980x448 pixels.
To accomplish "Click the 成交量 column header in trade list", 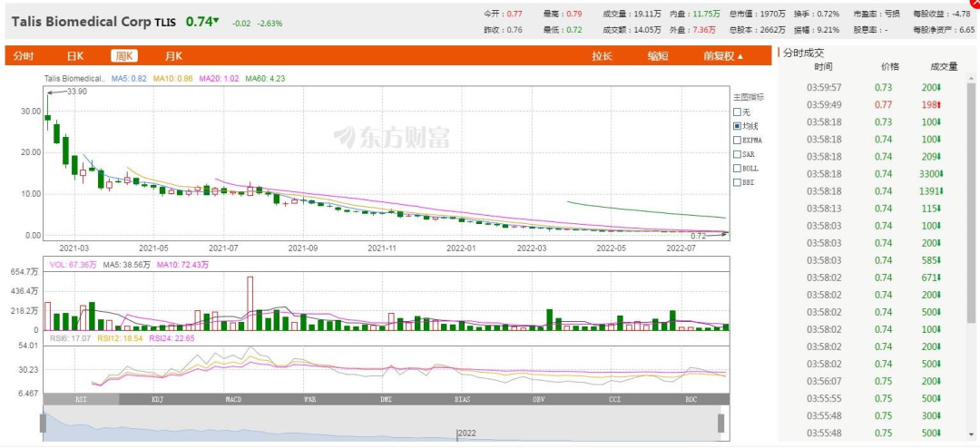I will [945, 67].
